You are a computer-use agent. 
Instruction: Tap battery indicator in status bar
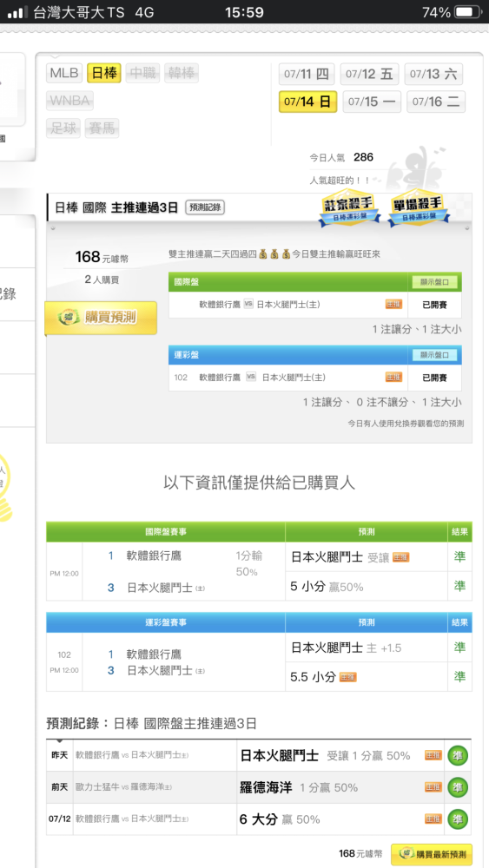coord(468,12)
